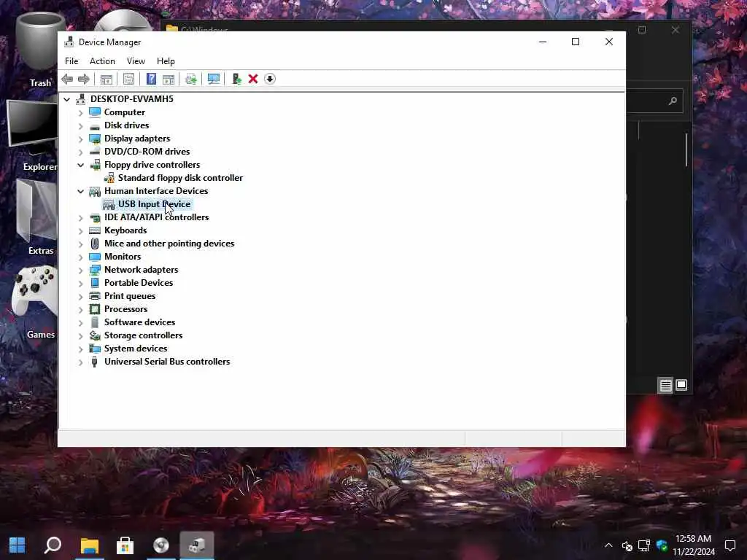Click the Show/Hide Console Tree toolbar icon

(107, 79)
